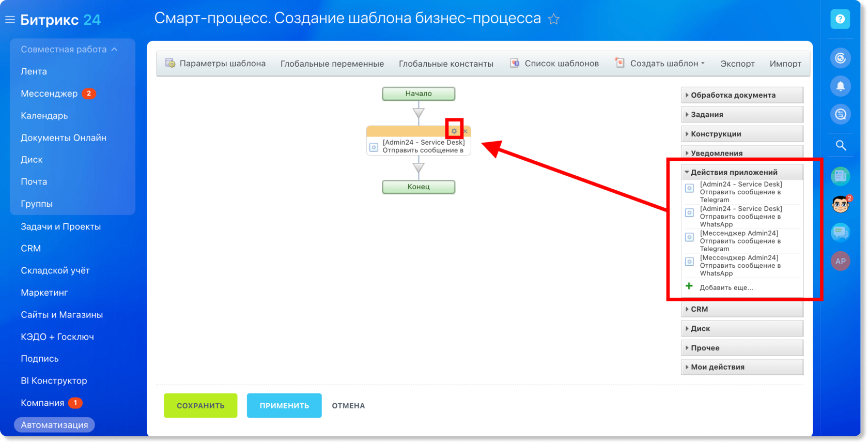Click the ПРИМЕНИТЬ button
Viewport: 868px width, 443px height.
pos(284,406)
